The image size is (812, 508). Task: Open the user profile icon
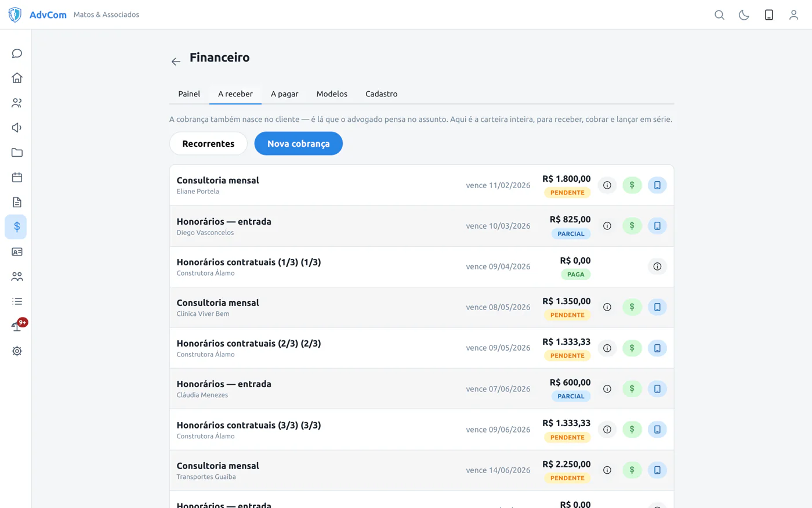click(x=793, y=15)
